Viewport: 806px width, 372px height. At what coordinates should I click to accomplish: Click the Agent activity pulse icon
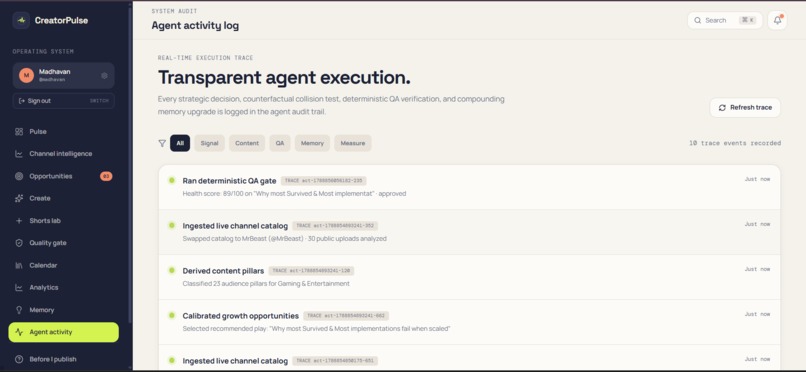point(19,332)
